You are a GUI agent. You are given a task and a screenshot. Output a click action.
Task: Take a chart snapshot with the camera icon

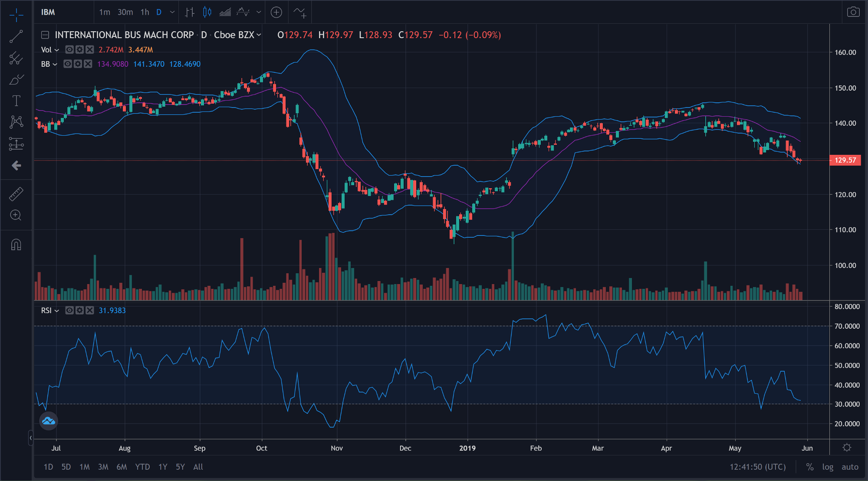[853, 12]
